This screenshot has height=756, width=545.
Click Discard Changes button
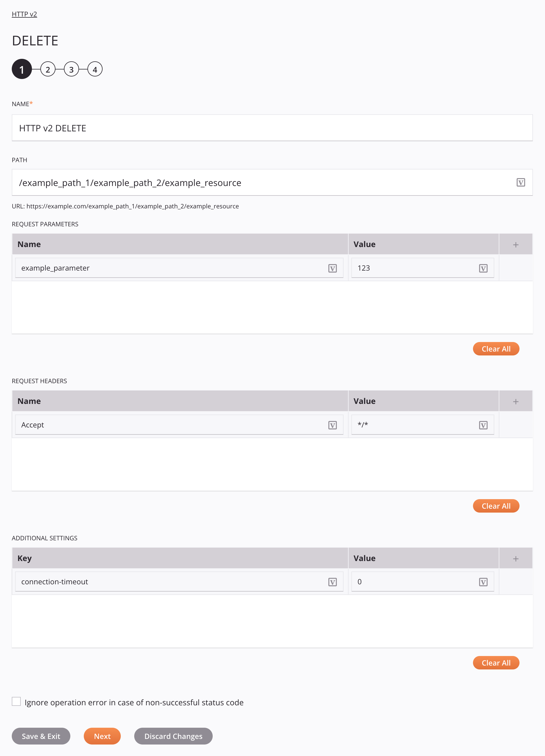(173, 736)
